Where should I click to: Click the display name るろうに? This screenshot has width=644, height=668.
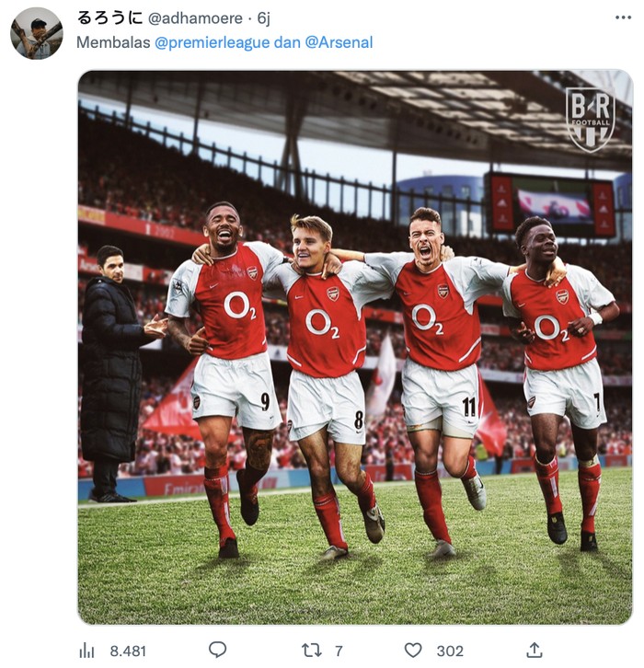[x=109, y=18]
